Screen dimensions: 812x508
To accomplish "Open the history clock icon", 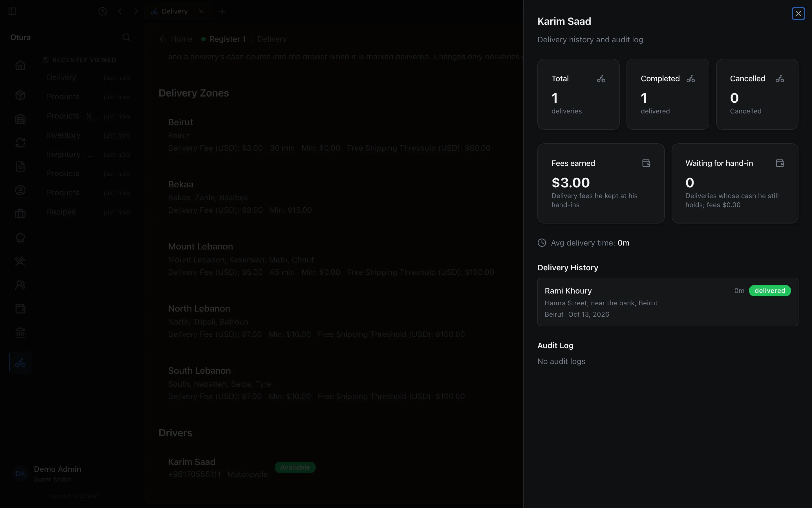I will (102, 11).
